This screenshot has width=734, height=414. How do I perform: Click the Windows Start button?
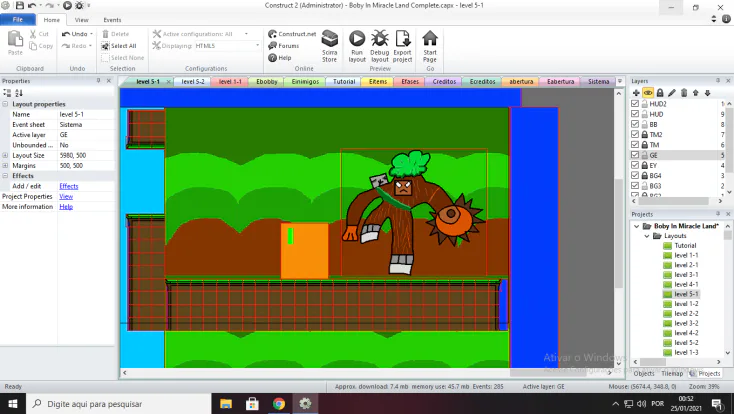tap(13, 404)
